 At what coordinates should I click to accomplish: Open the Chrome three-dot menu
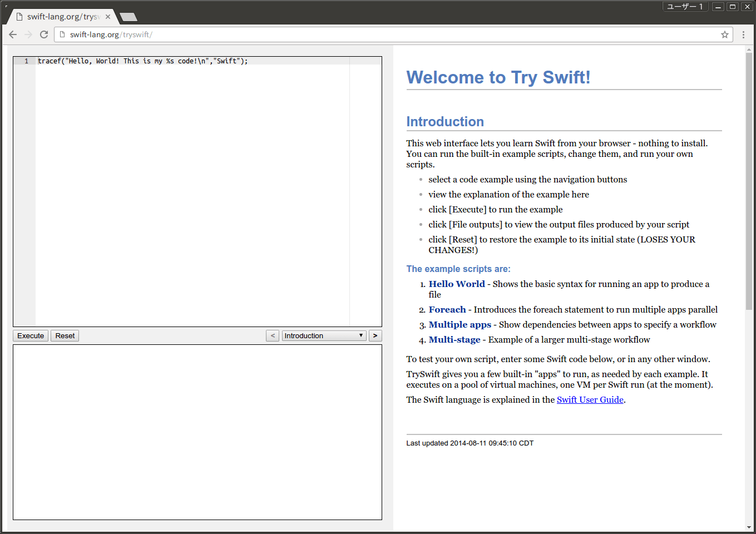tap(743, 34)
